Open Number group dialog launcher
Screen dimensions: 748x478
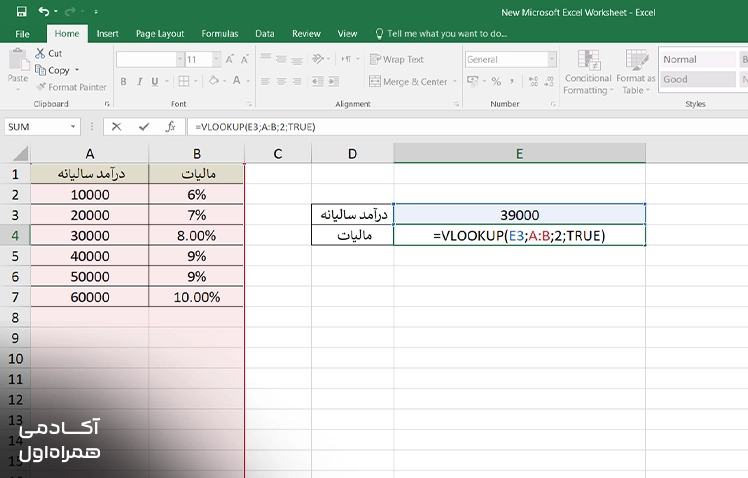(553, 104)
